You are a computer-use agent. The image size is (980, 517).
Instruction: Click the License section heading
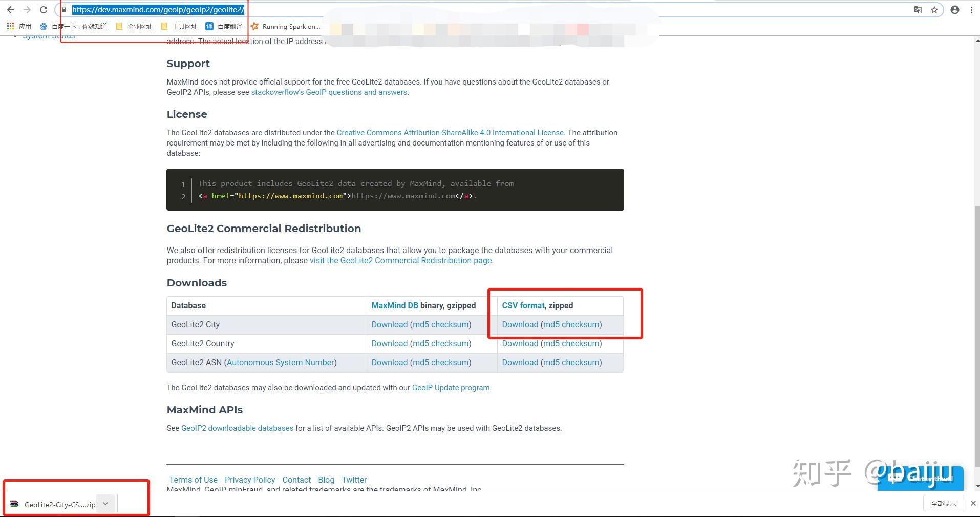[x=187, y=114]
